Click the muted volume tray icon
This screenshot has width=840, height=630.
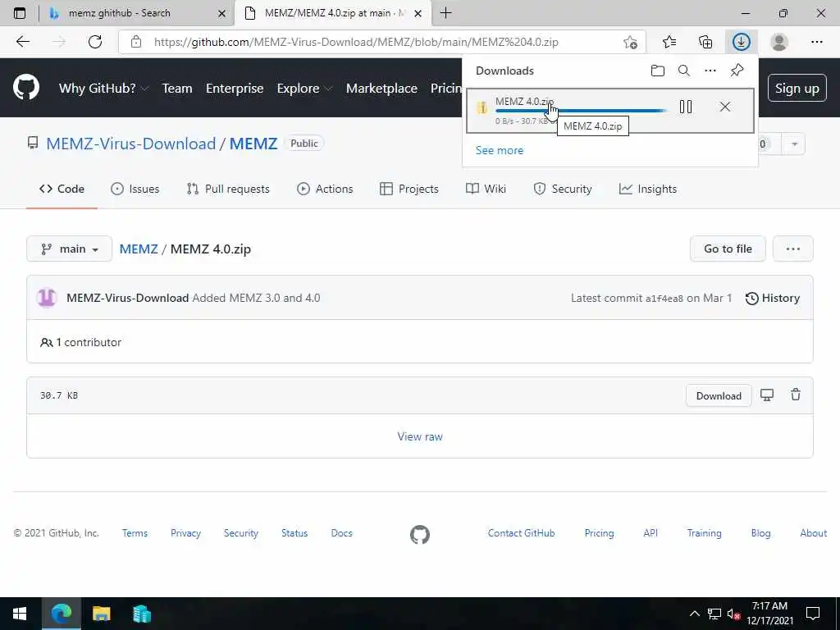733,614
